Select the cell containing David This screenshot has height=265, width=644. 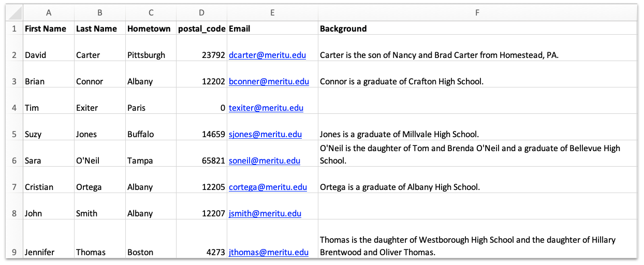click(49, 48)
